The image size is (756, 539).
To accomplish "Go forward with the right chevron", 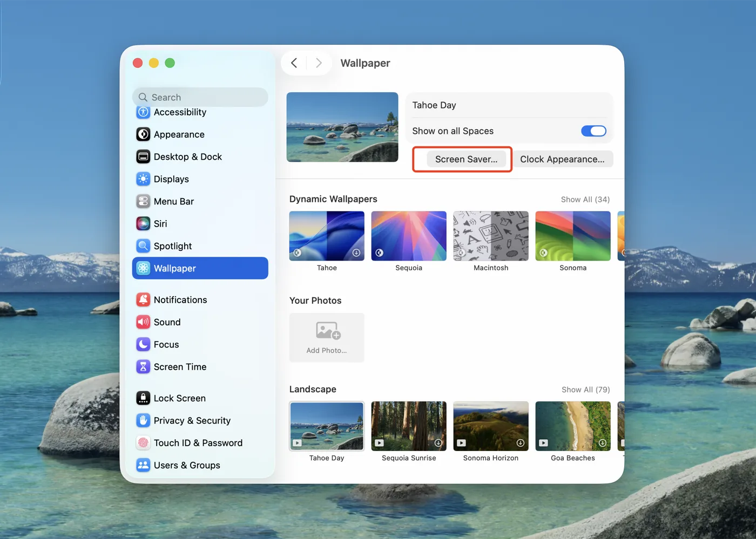I will click(x=319, y=63).
